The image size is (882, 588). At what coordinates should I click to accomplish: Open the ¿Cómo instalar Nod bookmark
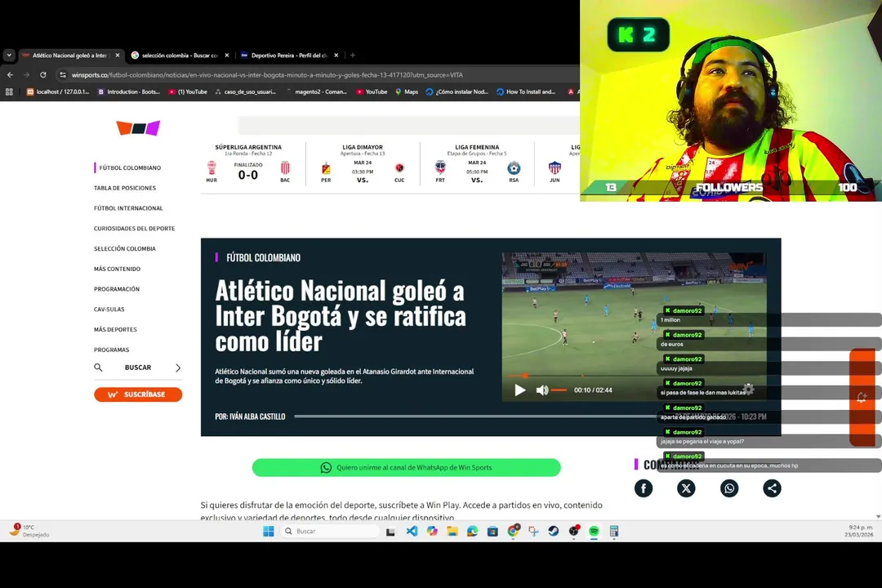coord(457,91)
